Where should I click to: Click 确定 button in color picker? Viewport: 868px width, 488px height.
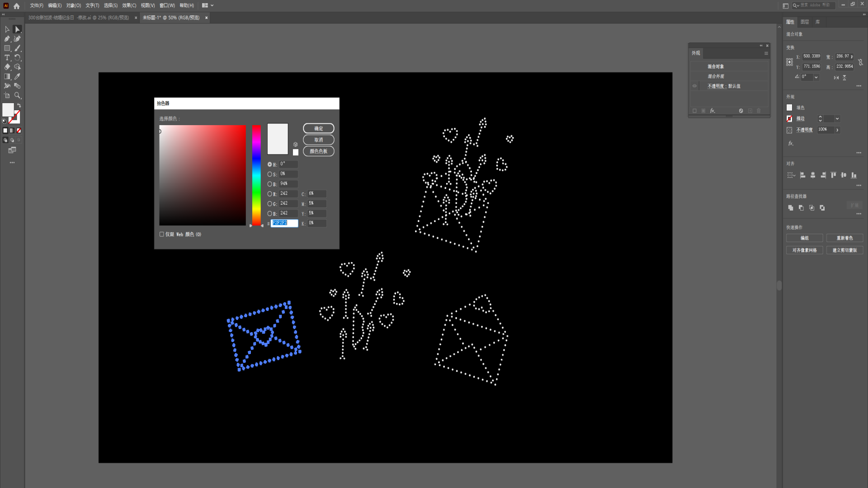point(318,128)
